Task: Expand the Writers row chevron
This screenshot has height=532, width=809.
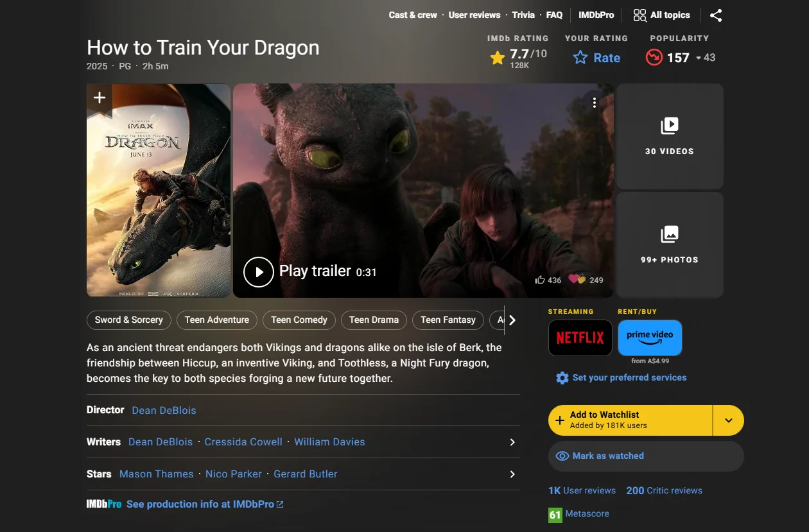Action: pos(512,442)
